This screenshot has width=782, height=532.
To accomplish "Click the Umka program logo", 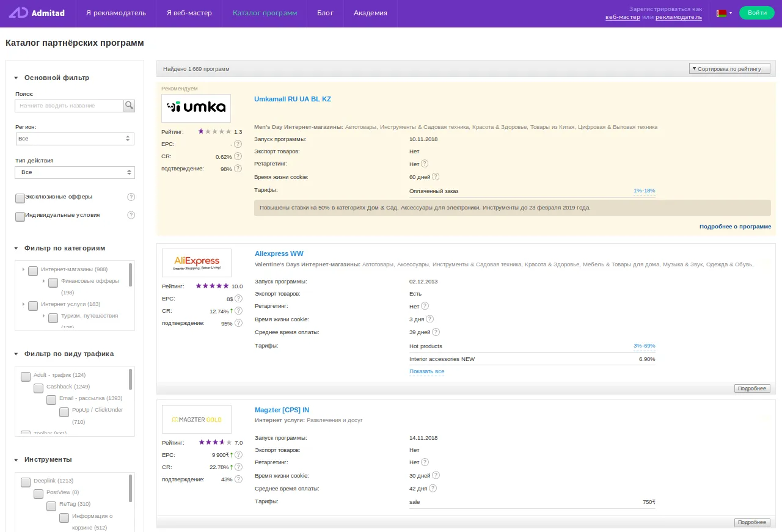I will point(196,108).
